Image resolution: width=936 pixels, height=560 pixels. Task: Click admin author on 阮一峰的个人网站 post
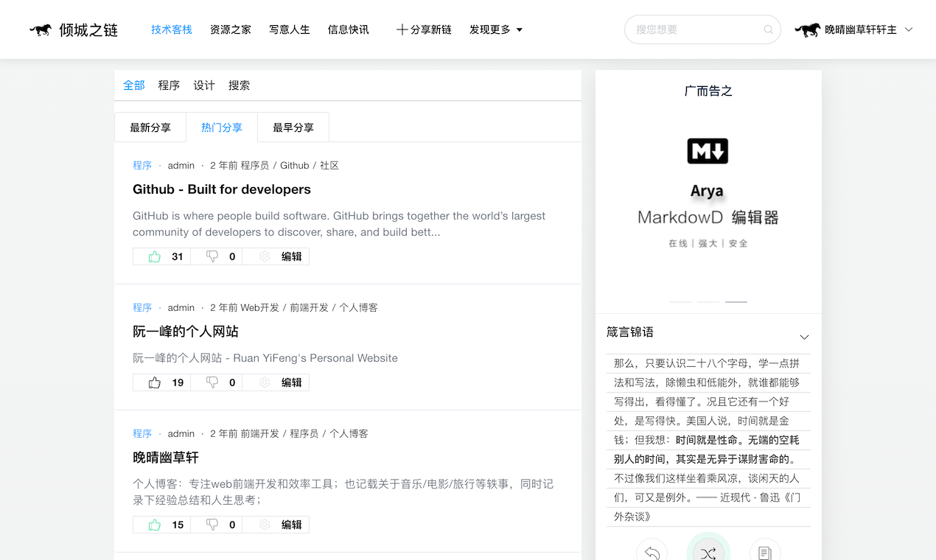coord(181,308)
